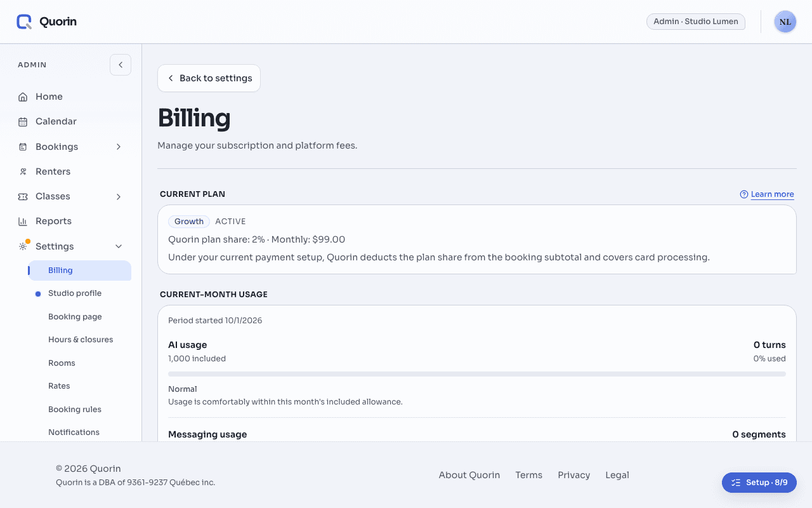Screen dimensions: 812x508
Task: Click 'Quorin plan share: 2%' line
Action: [256, 239]
